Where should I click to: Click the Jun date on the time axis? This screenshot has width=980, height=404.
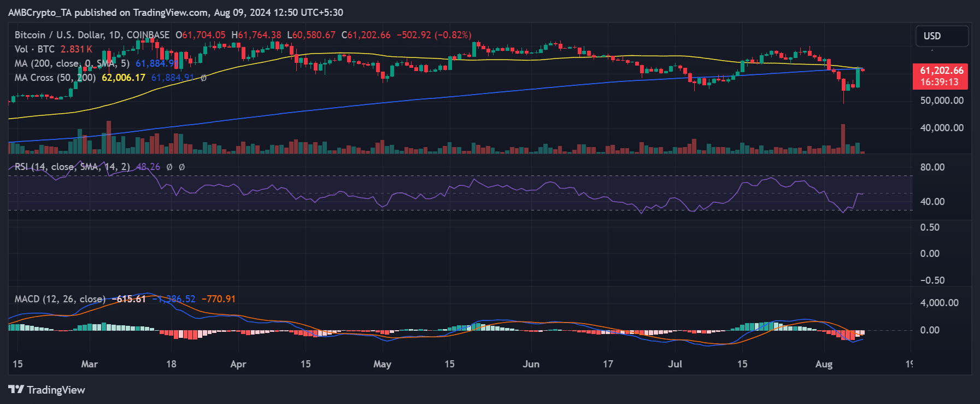[x=531, y=364]
